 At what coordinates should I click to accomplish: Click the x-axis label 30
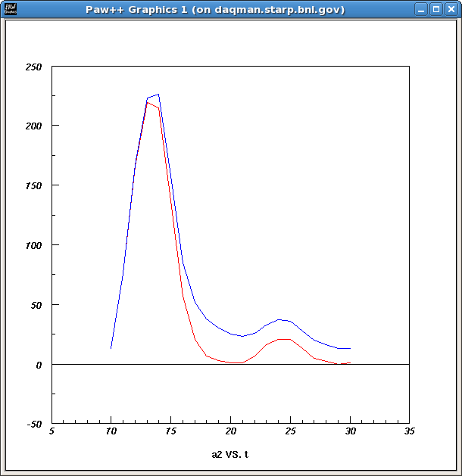tap(350, 431)
